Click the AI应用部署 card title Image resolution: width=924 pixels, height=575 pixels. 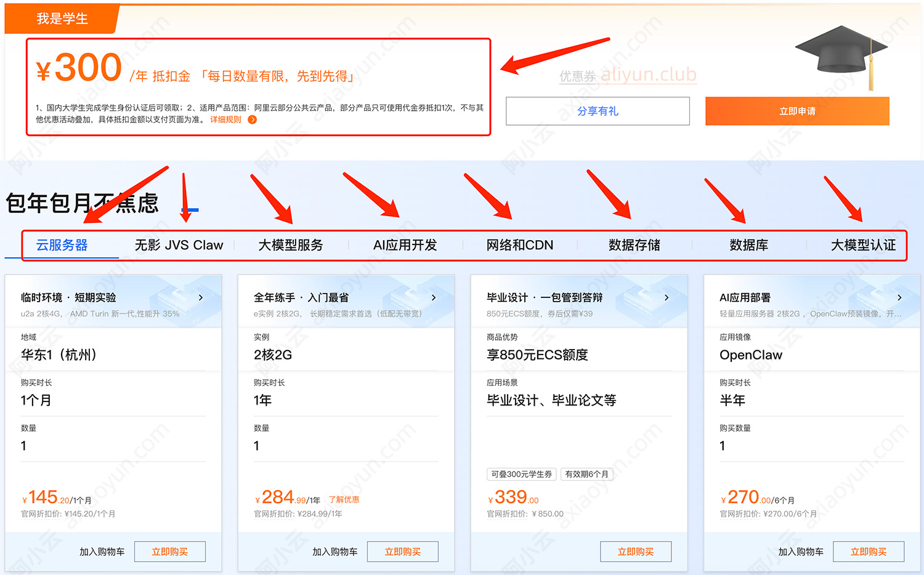[x=745, y=297]
